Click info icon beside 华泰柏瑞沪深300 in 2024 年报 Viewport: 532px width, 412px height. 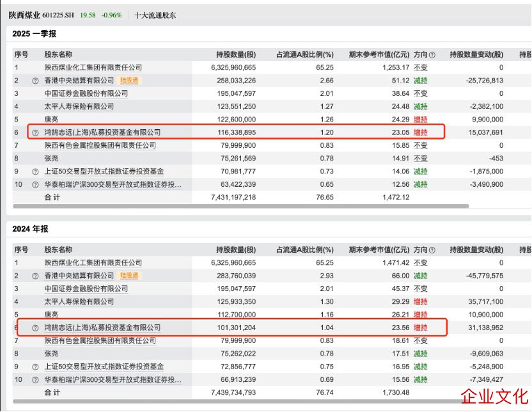(x=35, y=380)
